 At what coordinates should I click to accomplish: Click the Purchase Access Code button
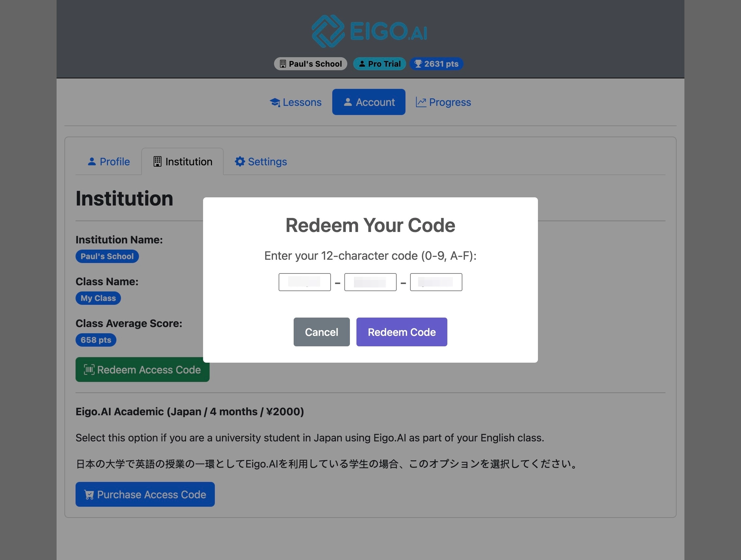coord(145,494)
